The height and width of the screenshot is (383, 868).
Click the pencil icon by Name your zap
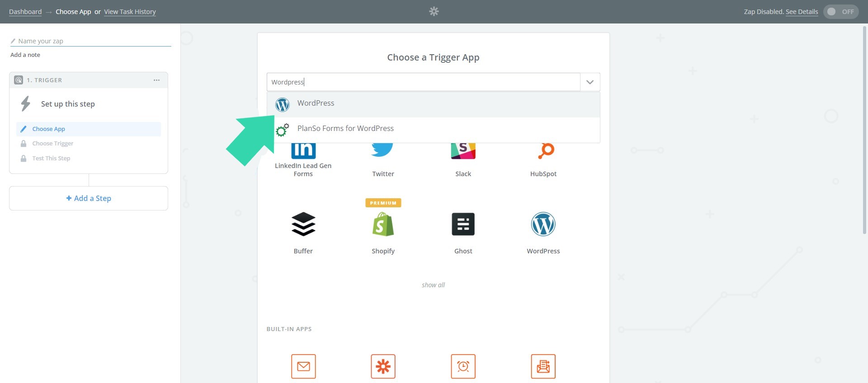[x=13, y=41]
